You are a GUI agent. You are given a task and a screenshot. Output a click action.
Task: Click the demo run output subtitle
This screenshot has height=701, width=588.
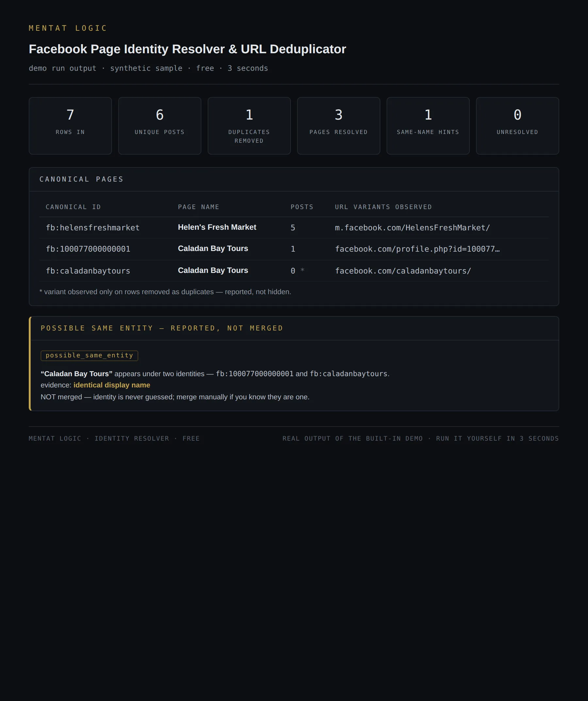click(x=148, y=68)
